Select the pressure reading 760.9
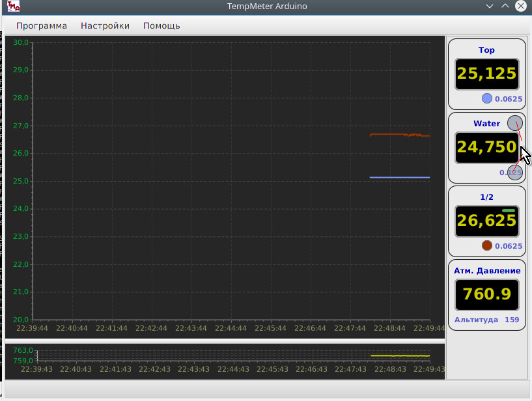532x401 pixels. coord(487,294)
